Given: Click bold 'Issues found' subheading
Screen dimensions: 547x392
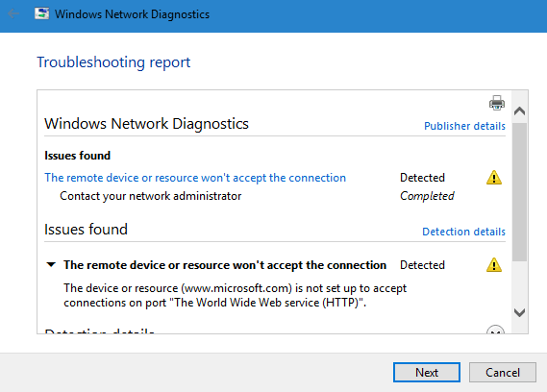Looking at the screenshot, I should [x=78, y=156].
